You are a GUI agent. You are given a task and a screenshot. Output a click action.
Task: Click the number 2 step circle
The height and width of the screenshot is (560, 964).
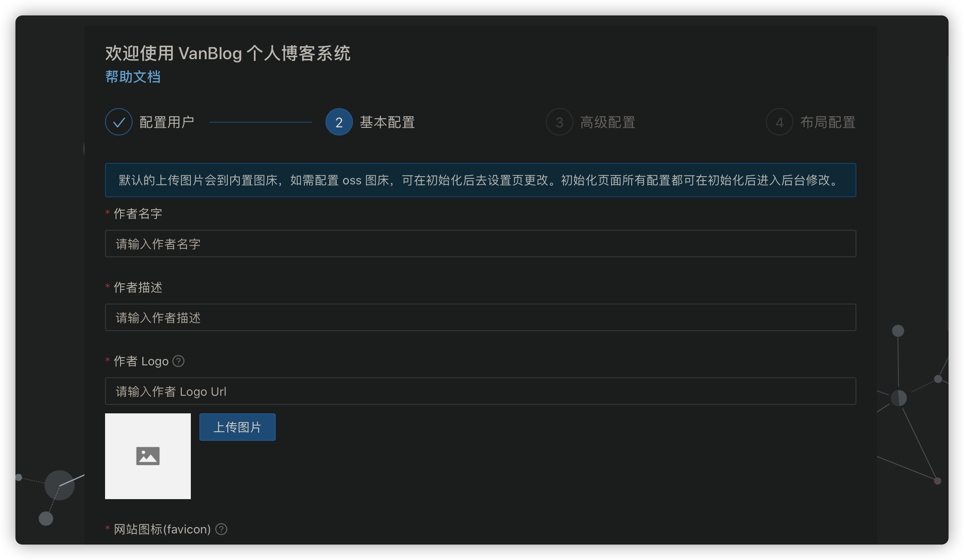[339, 122]
